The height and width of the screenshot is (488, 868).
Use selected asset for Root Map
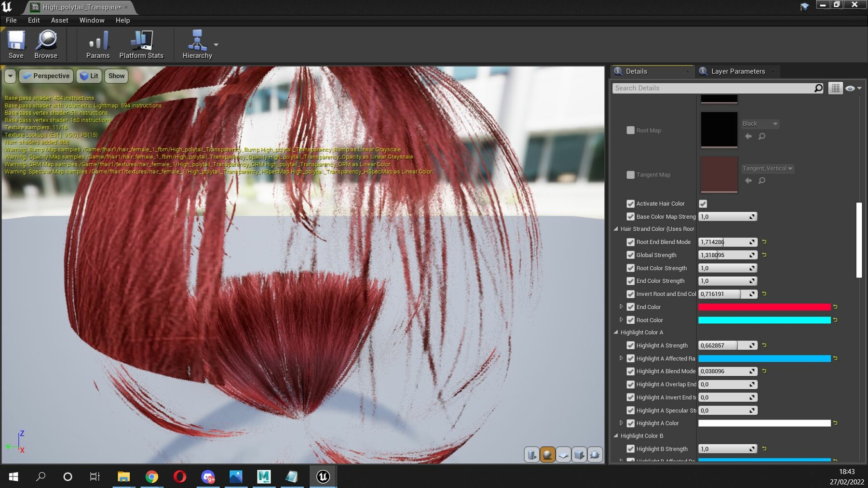coord(748,136)
